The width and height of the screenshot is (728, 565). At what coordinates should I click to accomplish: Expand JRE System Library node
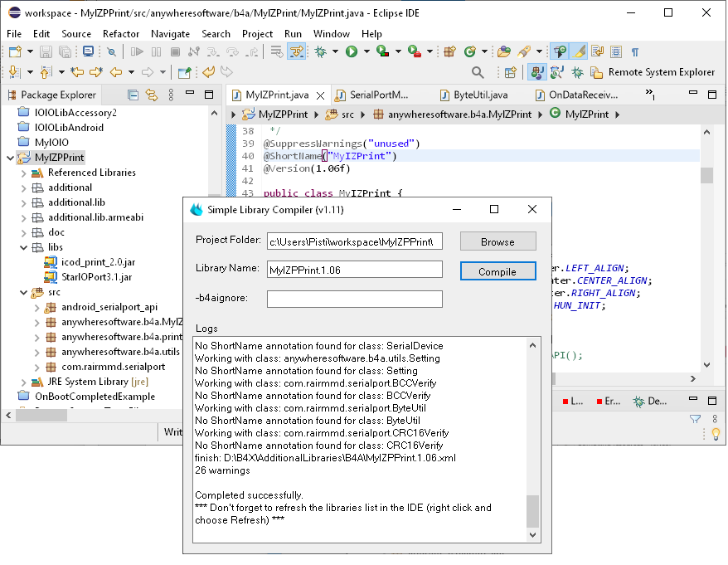pos(24,382)
